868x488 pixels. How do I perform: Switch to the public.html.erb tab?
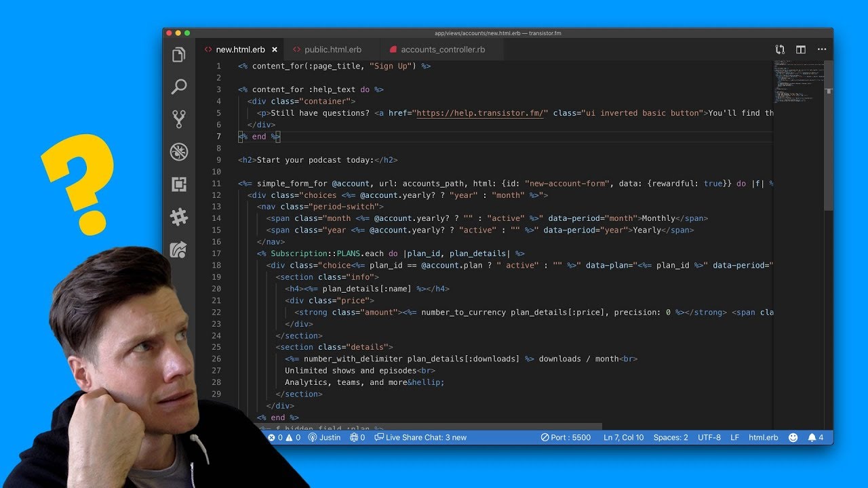coord(332,49)
